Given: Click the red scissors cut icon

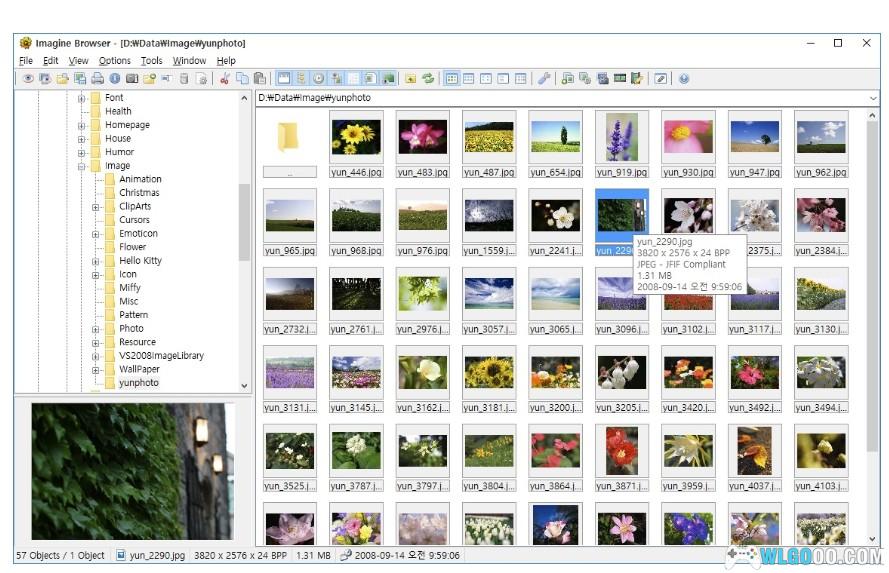Looking at the screenshot, I should tap(225, 78).
